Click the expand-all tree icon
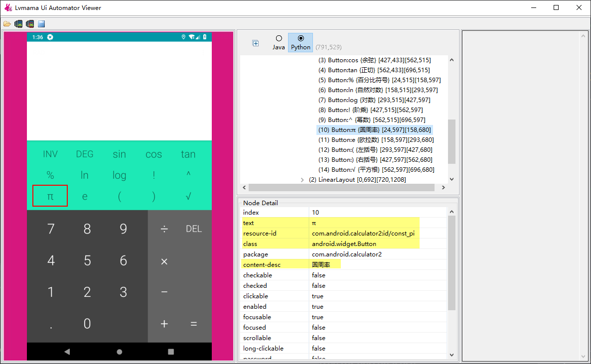The width and height of the screenshot is (591, 364). tap(256, 43)
